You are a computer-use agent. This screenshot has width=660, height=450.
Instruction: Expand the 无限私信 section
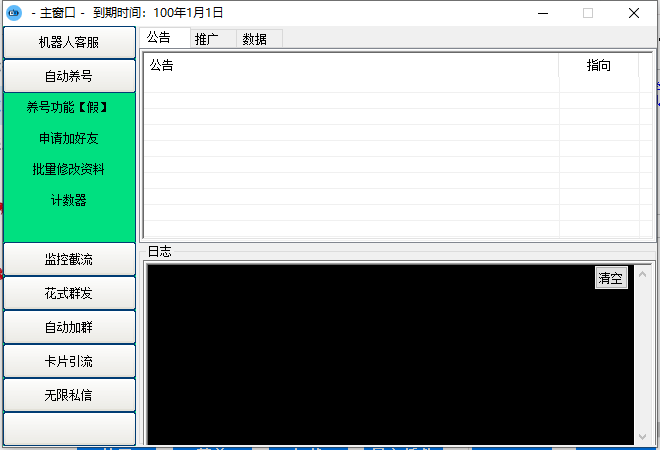(x=69, y=395)
